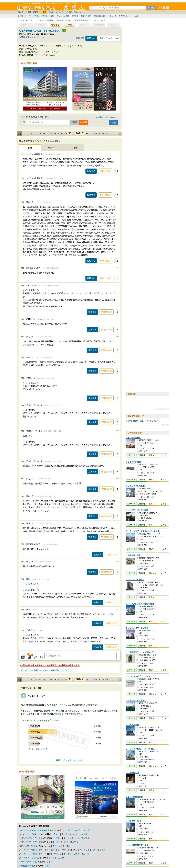This screenshot has width=186, height=868.
Task: Select the 住宅ローン submenu item
Action: click(22, 16)
